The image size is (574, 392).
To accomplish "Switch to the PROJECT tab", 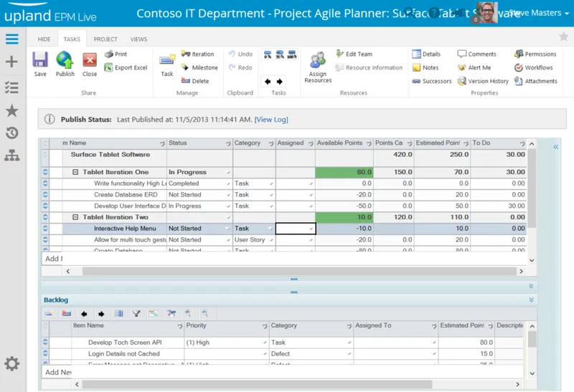I will pyautogui.click(x=105, y=39).
